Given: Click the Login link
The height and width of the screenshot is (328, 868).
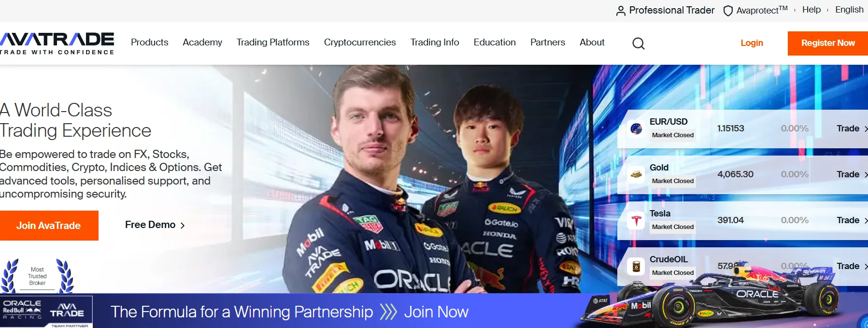Looking at the screenshot, I should click(x=752, y=43).
